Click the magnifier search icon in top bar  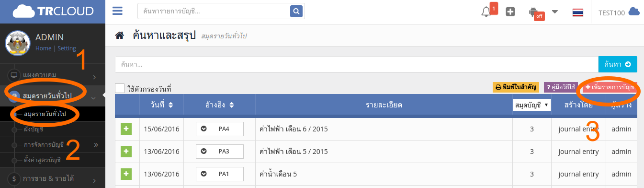(297, 11)
